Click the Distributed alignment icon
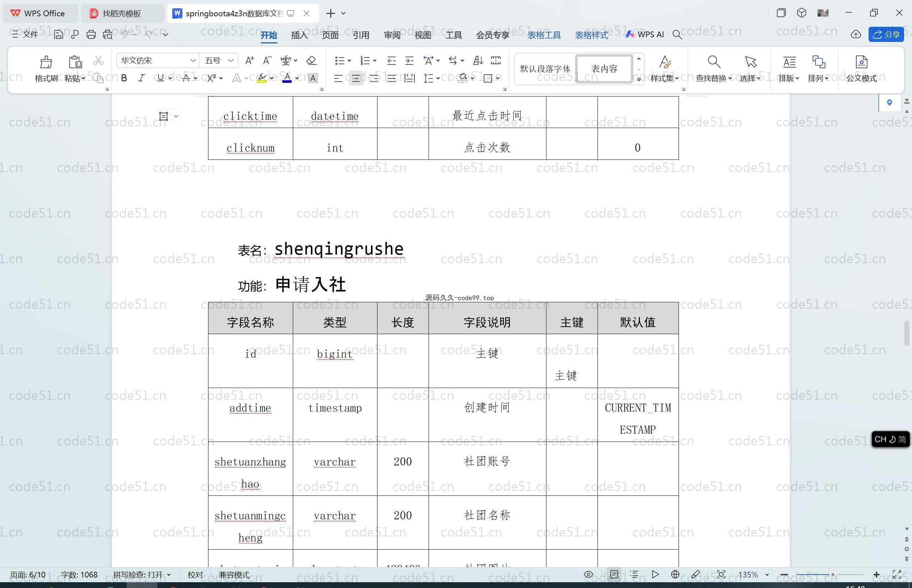 (x=410, y=78)
